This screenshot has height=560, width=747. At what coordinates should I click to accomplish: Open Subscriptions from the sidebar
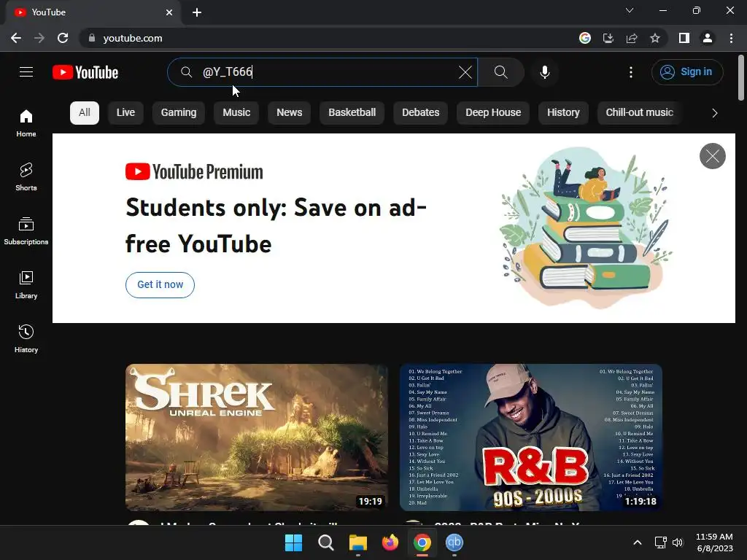(26, 231)
